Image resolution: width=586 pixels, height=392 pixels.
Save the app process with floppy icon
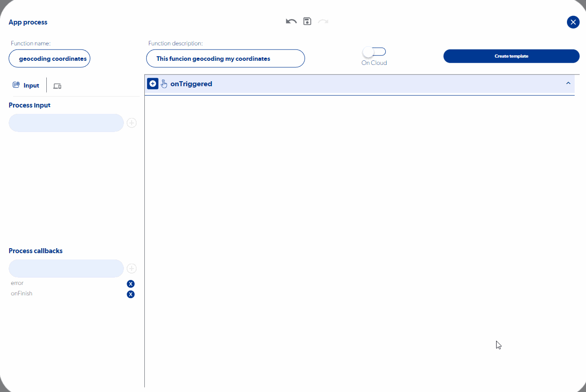(x=307, y=21)
